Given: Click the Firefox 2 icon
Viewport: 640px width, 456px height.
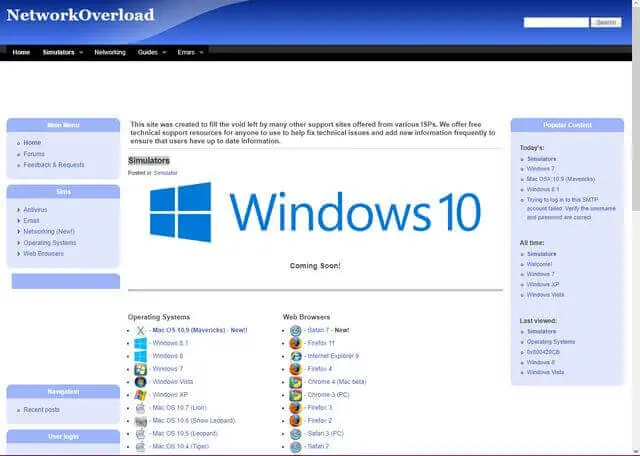Looking at the screenshot, I should point(296,420).
